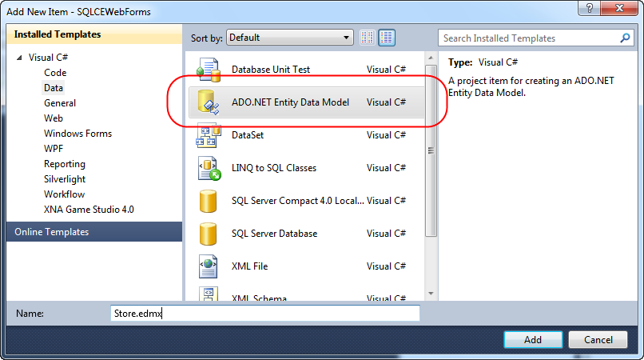Click the 'XML File' template name
Image resolution: width=644 pixels, height=360 pixels.
click(x=250, y=266)
